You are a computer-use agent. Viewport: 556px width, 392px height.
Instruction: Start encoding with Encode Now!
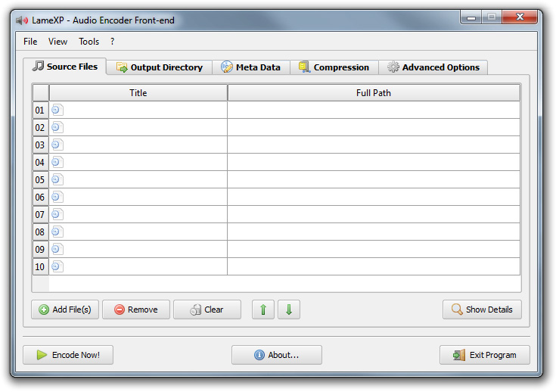(68, 355)
